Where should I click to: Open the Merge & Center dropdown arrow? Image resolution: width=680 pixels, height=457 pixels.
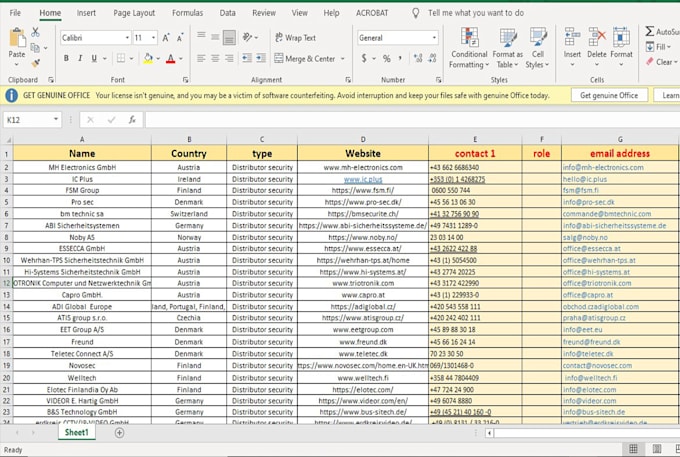click(x=343, y=58)
